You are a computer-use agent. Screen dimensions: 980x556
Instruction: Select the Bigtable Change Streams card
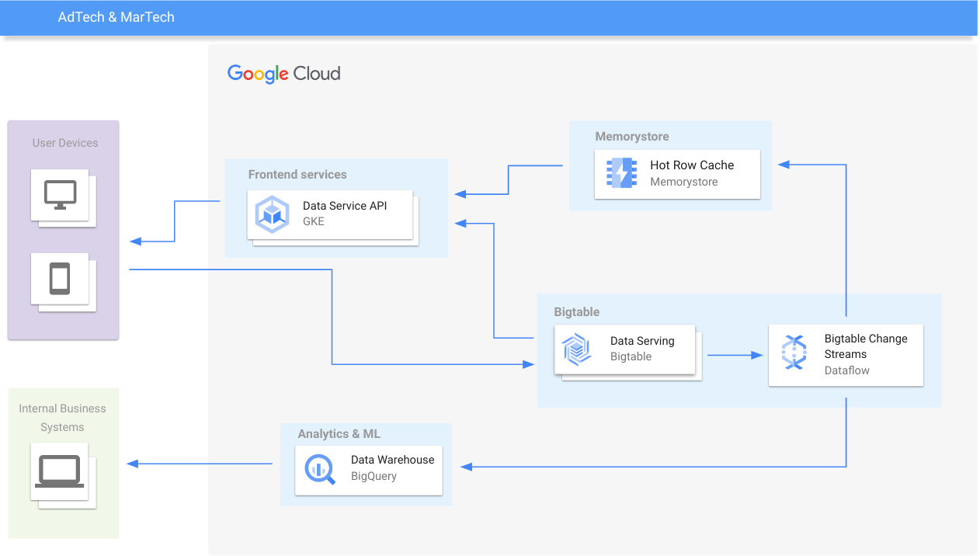846,355
